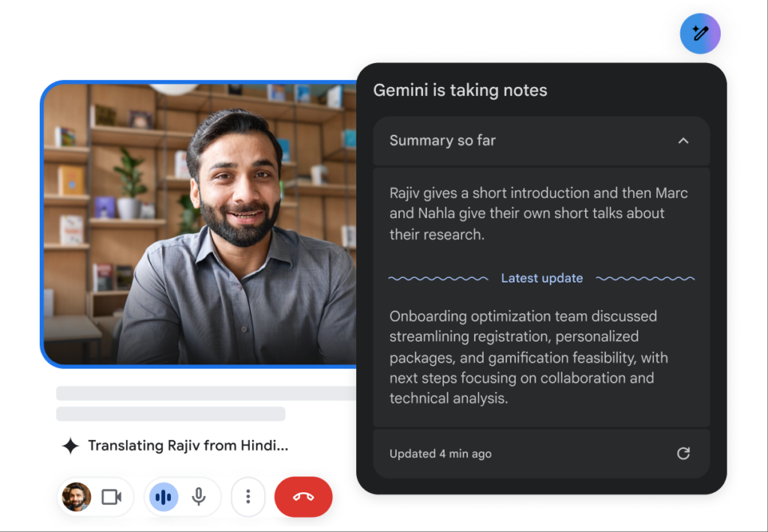Click the 'Summary so far' header label
This screenshot has height=532, width=768.
[x=442, y=141]
